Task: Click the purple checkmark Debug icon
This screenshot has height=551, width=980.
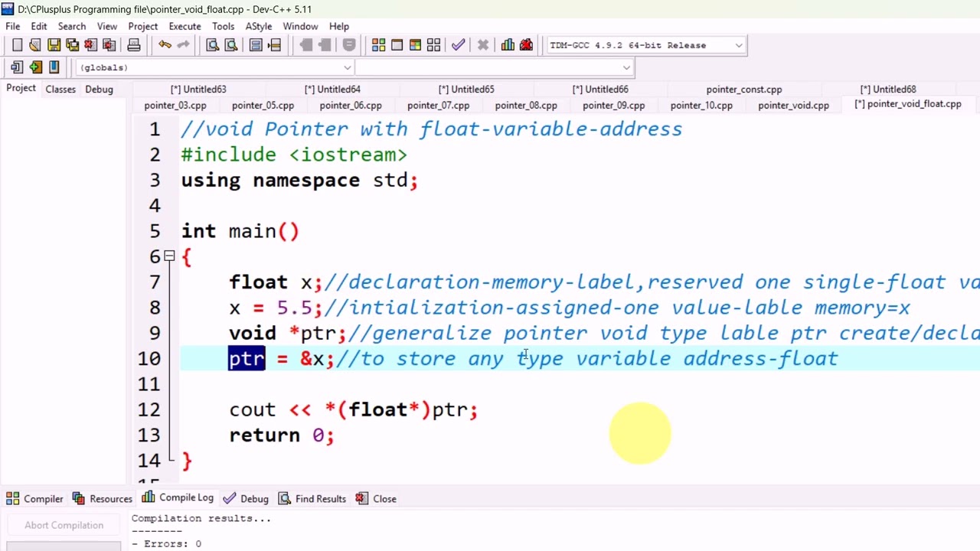Action: (x=458, y=45)
